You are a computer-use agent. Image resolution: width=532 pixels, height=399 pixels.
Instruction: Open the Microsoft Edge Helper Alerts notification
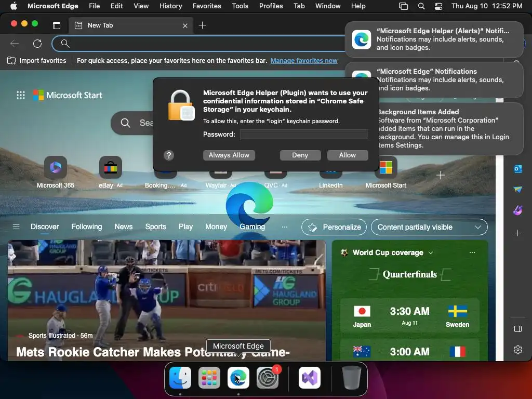tap(434, 39)
